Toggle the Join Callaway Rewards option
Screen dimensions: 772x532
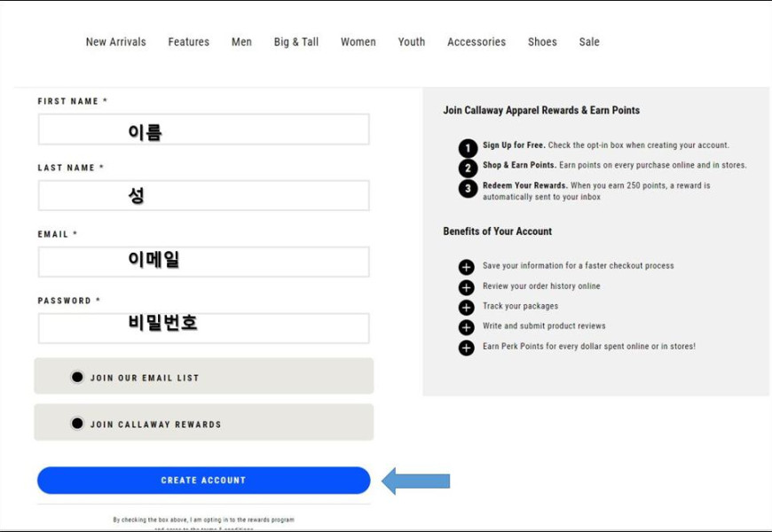click(x=77, y=423)
